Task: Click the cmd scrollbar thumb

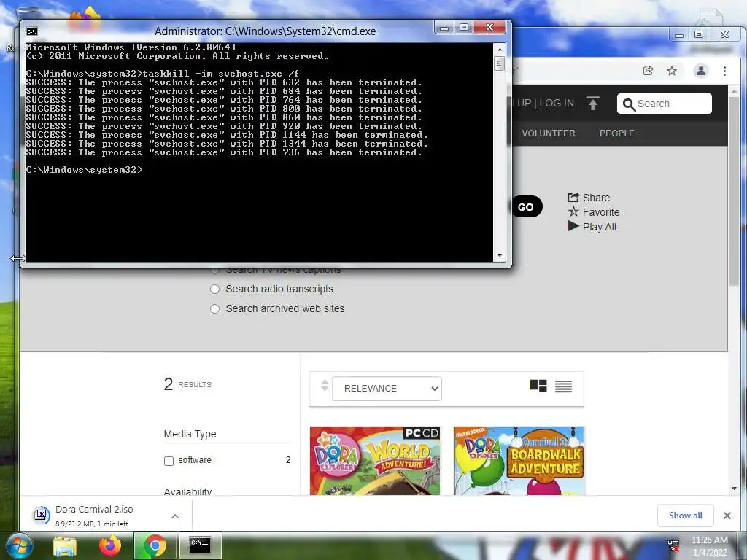Action: 499,64
